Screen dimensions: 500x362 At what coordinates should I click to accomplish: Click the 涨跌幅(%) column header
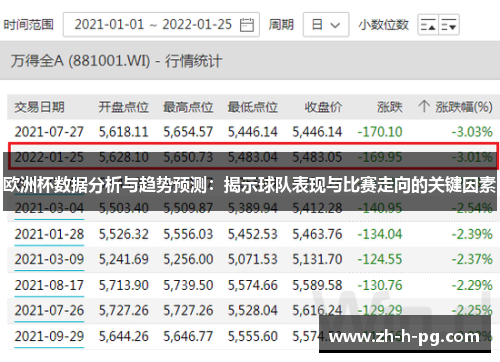coord(464,107)
